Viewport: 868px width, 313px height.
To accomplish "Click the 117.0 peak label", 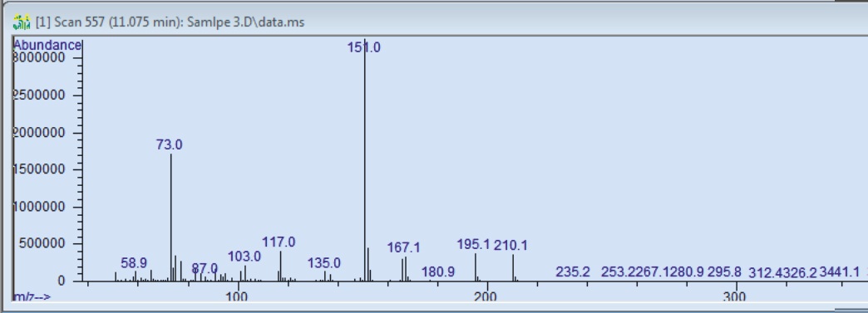I will tap(279, 242).
